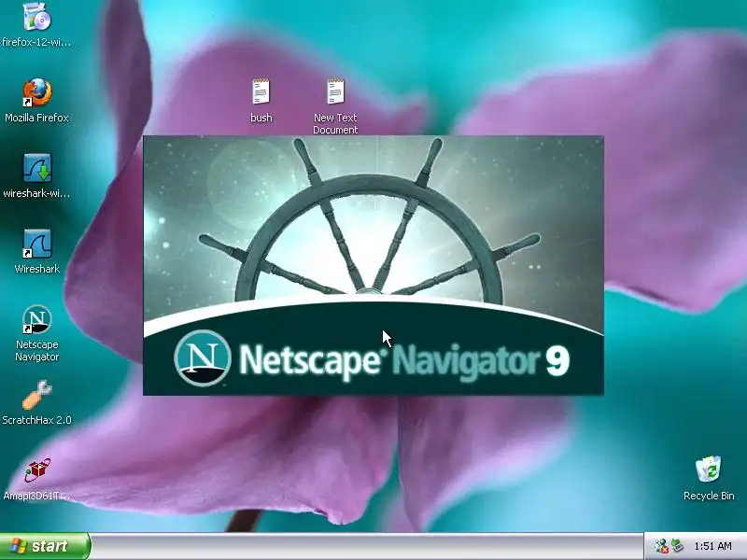Select the Amapi3D61T... package icon
Viewport: 747px width, 560px height.
[x=36, y=470]
